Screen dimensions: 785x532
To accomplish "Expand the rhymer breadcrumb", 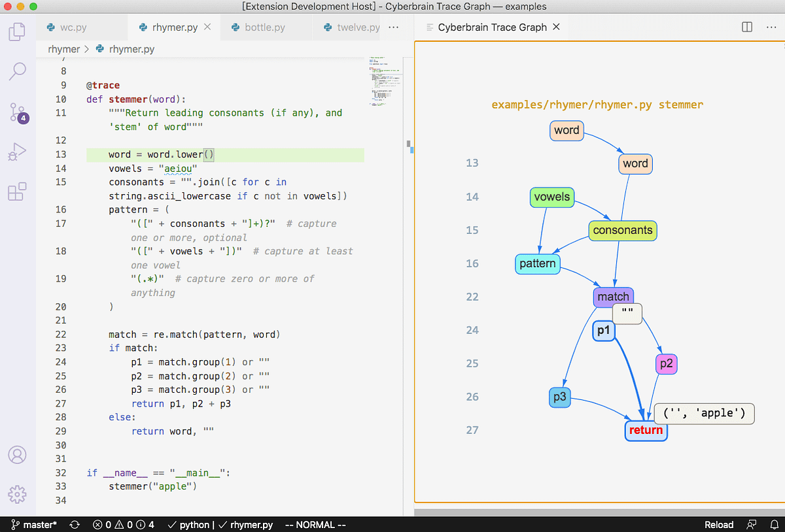I will (x=63, y=48).
